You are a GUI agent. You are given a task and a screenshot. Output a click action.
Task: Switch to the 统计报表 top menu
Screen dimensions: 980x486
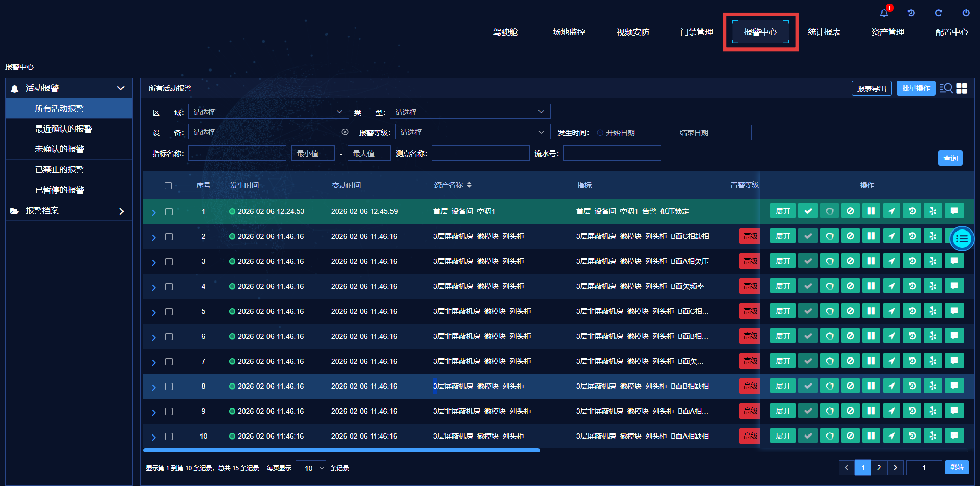point(824,32)
